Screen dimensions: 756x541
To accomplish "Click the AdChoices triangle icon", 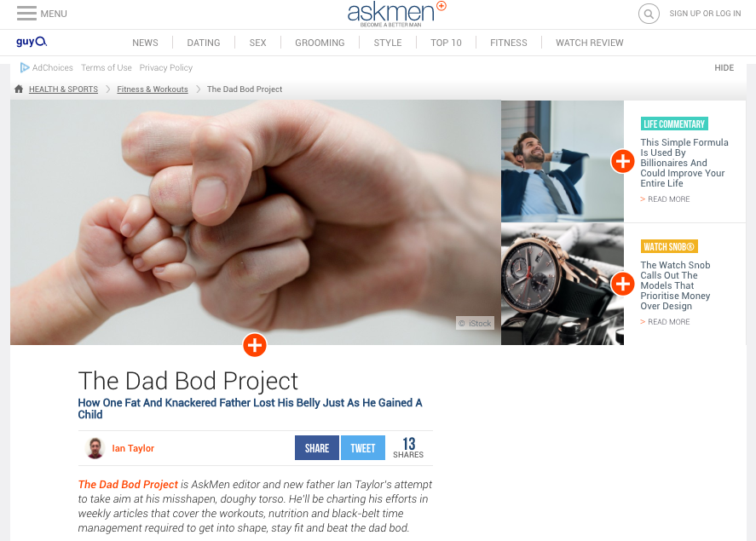I will pos(25,67).
